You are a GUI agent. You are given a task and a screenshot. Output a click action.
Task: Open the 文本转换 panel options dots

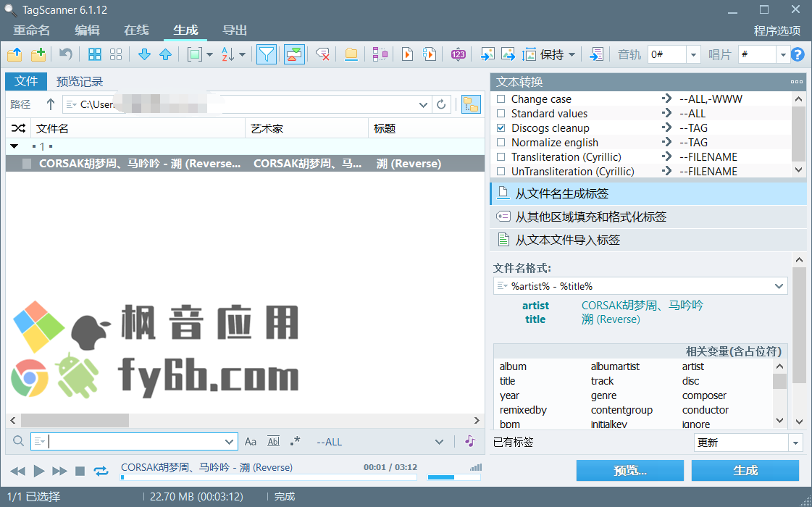click(797, 82)
